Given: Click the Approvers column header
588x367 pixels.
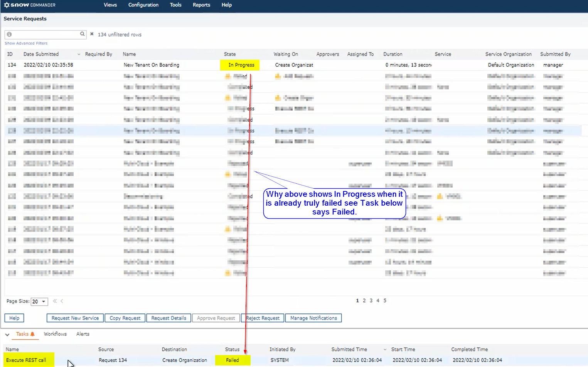Looking at the screenshot, I should tap(328, 54).
